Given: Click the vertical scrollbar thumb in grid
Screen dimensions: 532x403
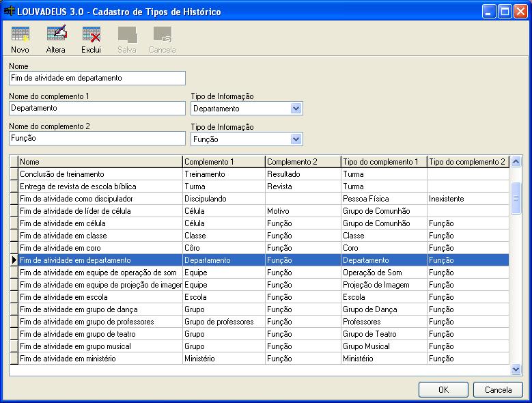Looking at the screenshot, I should [516, 198].
